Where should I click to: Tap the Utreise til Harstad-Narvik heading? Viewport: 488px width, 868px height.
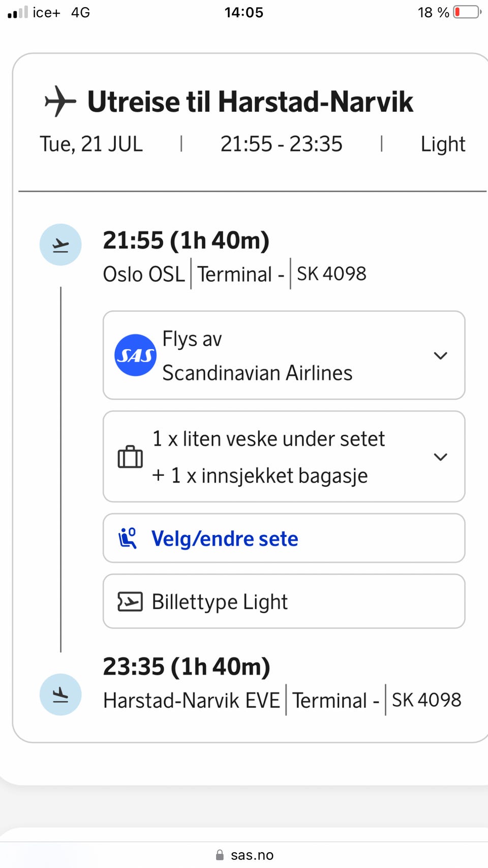250,101
